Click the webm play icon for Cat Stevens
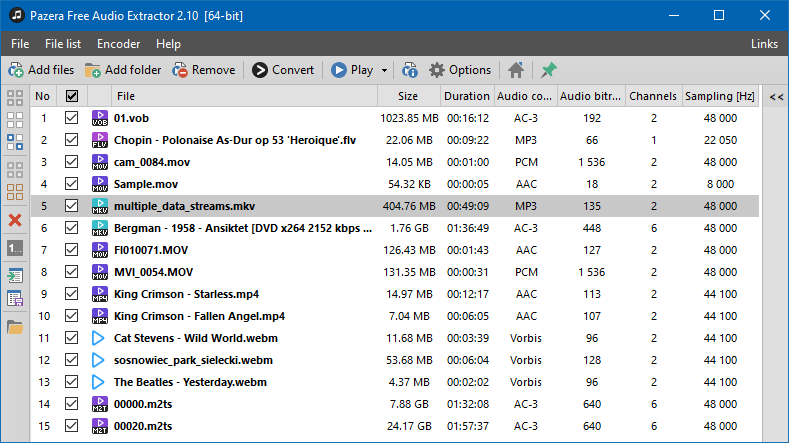Viewport: 789px width, 443px height. coord(98,338)
